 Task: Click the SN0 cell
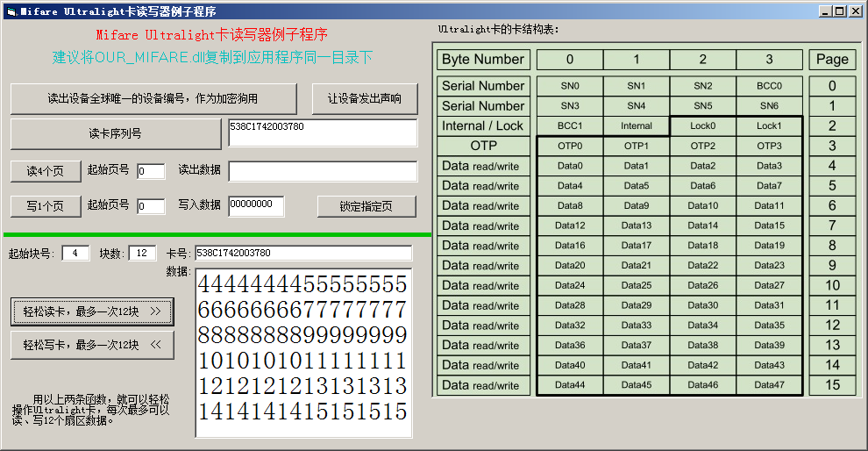[570, 86]
